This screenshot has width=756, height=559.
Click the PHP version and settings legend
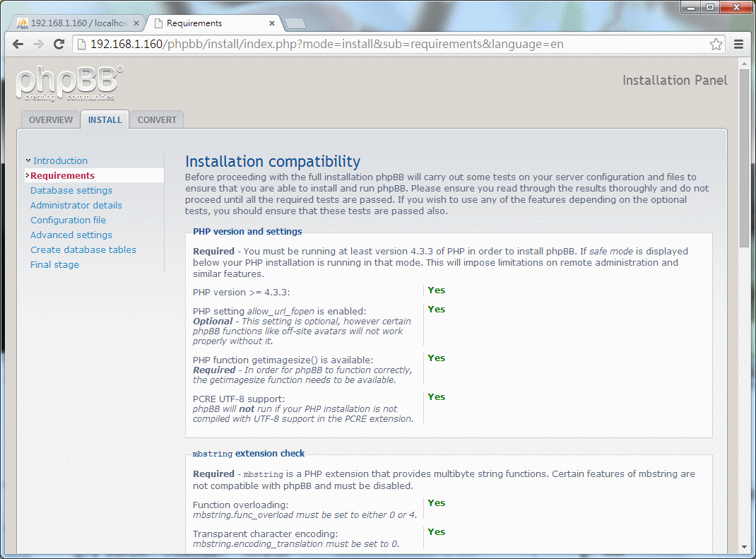[247, 232]
